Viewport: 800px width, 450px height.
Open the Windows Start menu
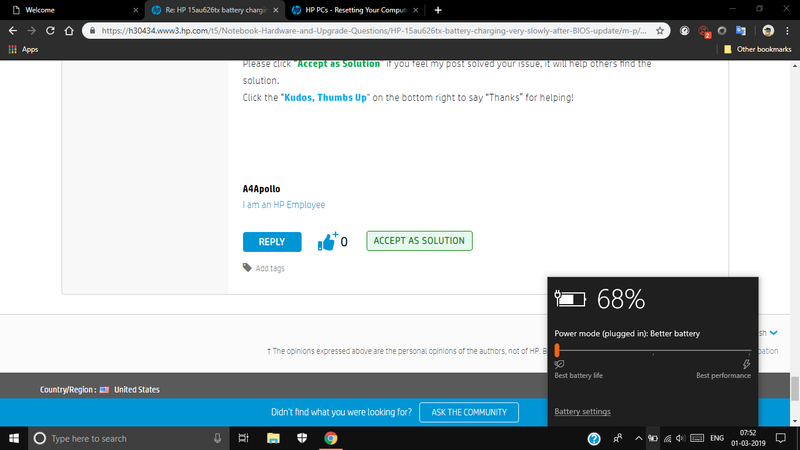click(14, 438)
